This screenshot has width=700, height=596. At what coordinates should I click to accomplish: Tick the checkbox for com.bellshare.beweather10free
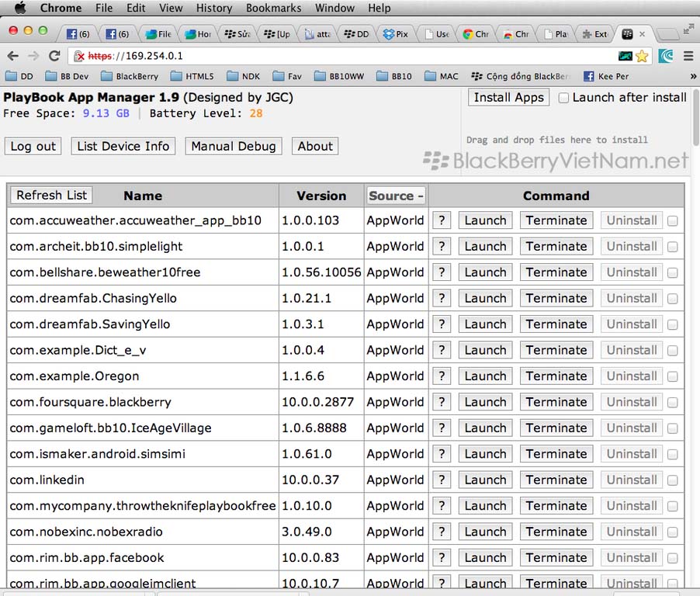672,272
